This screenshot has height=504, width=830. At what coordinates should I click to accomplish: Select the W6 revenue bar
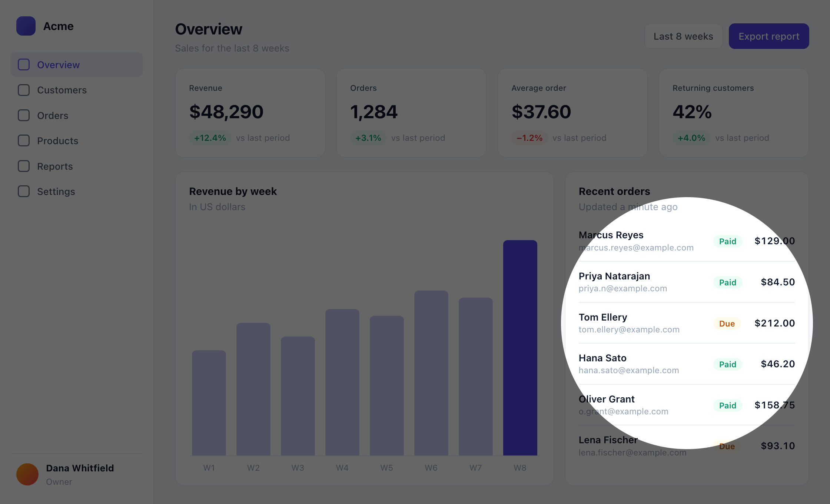click(x=431, y=373)
